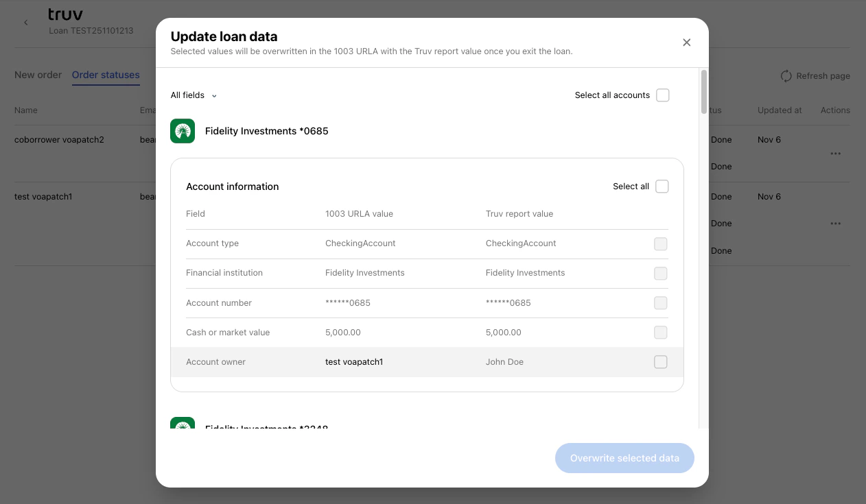Viewport: 866px width, 504px height.
Task: Check the Account type row checkbox
Action: (660, 243)
